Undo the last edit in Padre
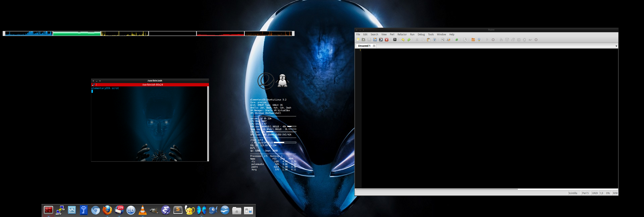Image resolution: width=644 pixels, height=217 pixels. pos(403,40)
